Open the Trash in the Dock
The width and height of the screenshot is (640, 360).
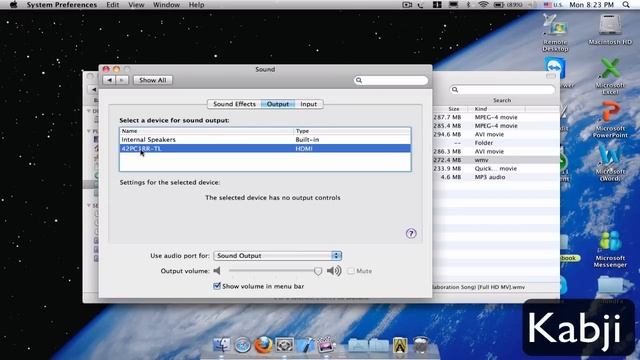click(x=420, y=345)
